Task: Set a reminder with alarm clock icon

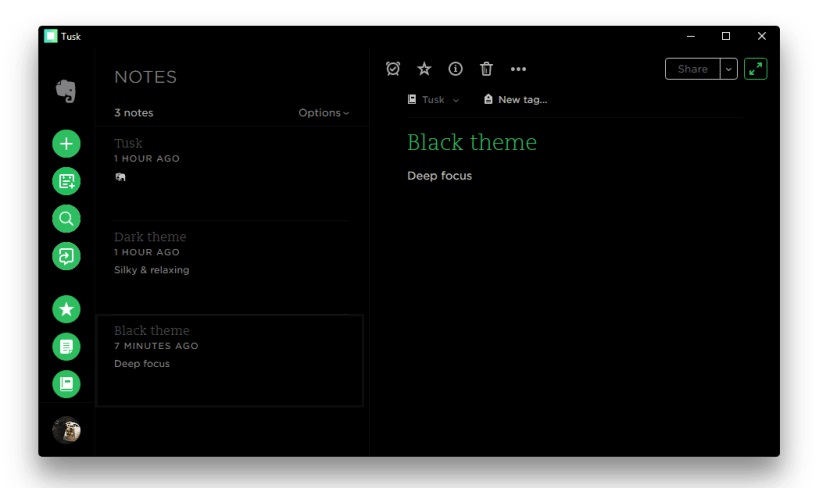Action: point(393,68)
